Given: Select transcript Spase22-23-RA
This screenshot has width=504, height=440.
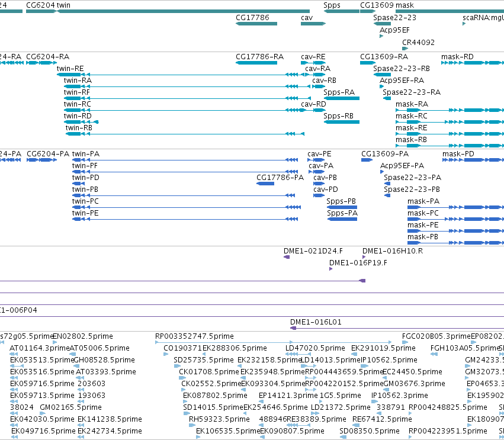Looking at the screenshot, I should coord(412,92).
